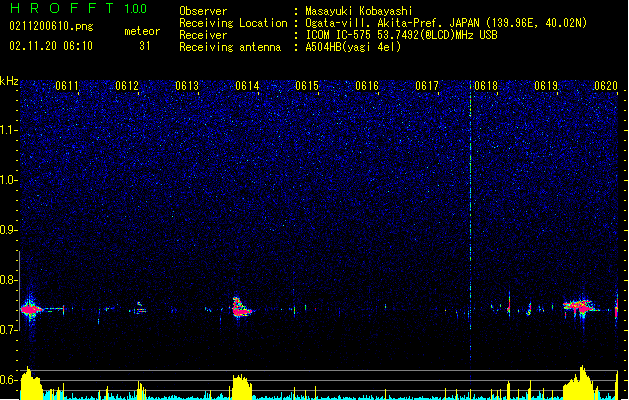
Task: Click the Receiver label
Action: (203, 35)
